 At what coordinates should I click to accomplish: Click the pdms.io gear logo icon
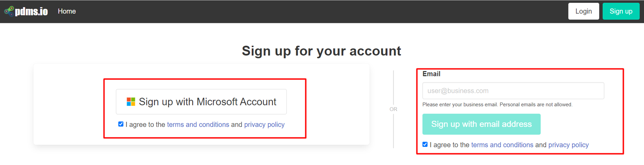[9, 11]
